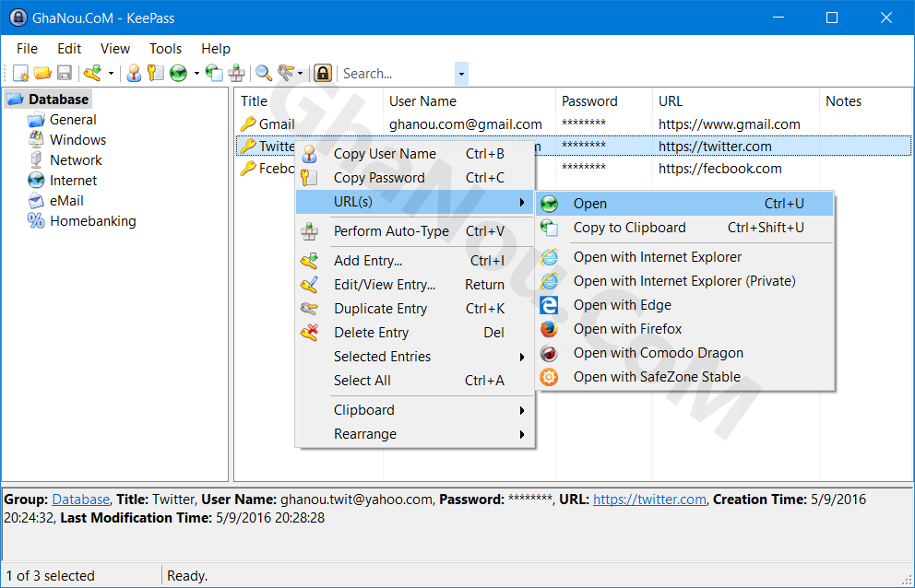Select the Internet group

tap(73, 181)
